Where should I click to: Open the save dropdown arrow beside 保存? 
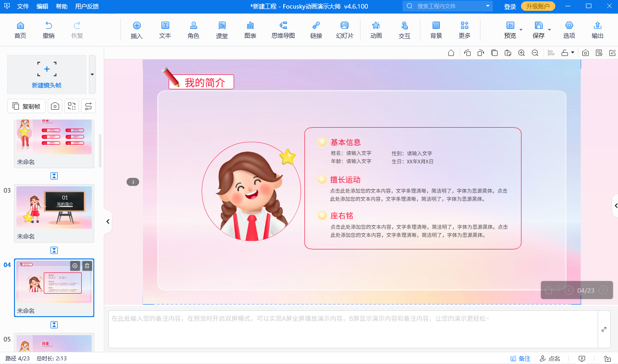point(549,30)
